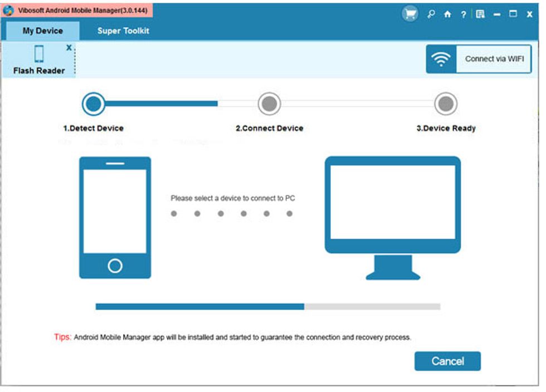Open the Super Toolkit tab
Image resolution: width=546 pixels, height=392 pixels.
(123, 31)
